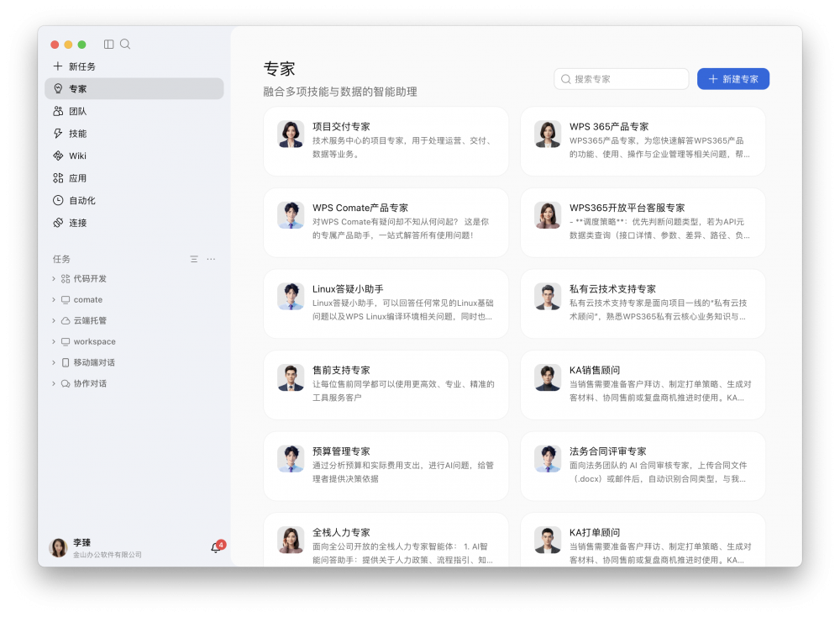Image resolution: width=840 pixels, height=617 pixels.
Task: Toggle the sidebar panel icon
Action: pyautogui.click(x=108, y=44)
